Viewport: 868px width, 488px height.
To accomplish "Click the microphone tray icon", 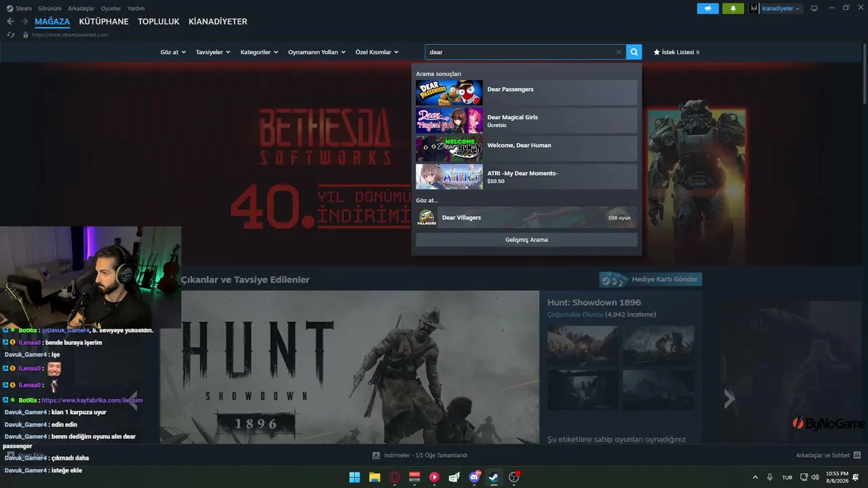I will 770,477.
